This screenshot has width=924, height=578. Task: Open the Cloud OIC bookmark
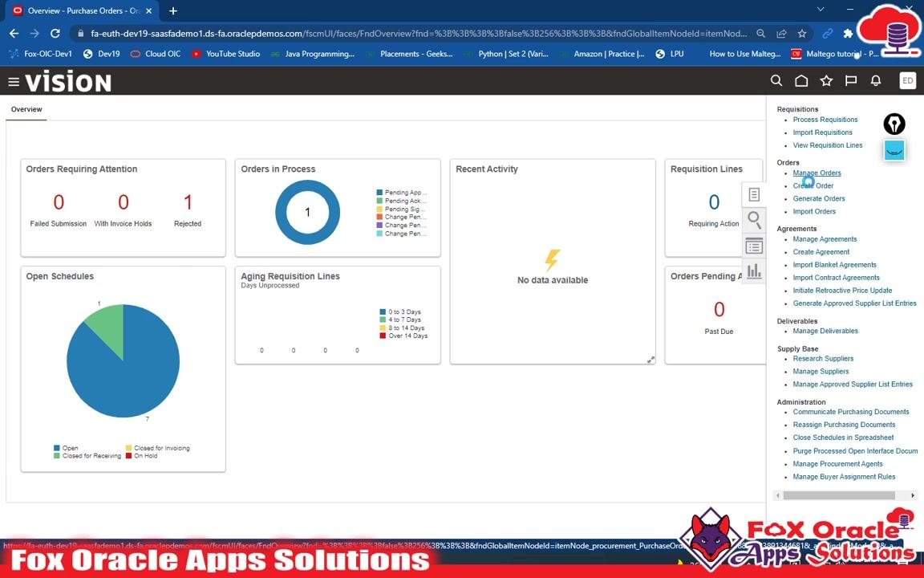[x=156, y=54]
